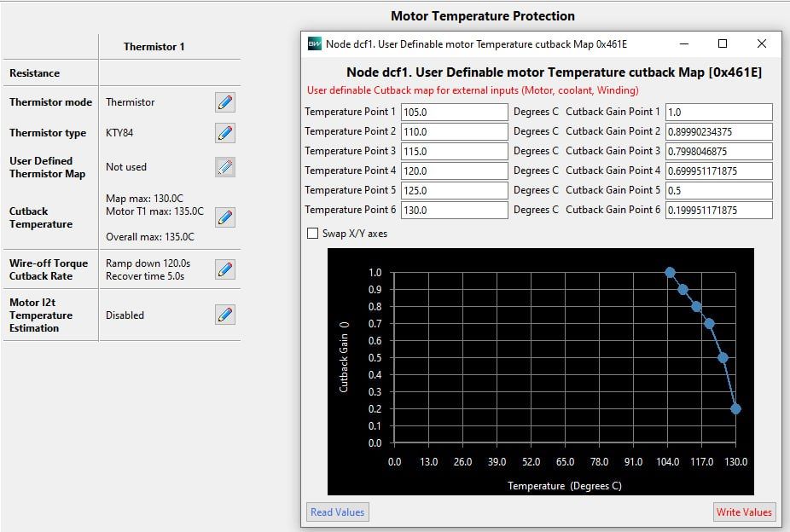The width and height of the screenshot is (790, 532).
Task: Focus the Cutback Gain Point 6 field
Action: click(x=719, y=210)
